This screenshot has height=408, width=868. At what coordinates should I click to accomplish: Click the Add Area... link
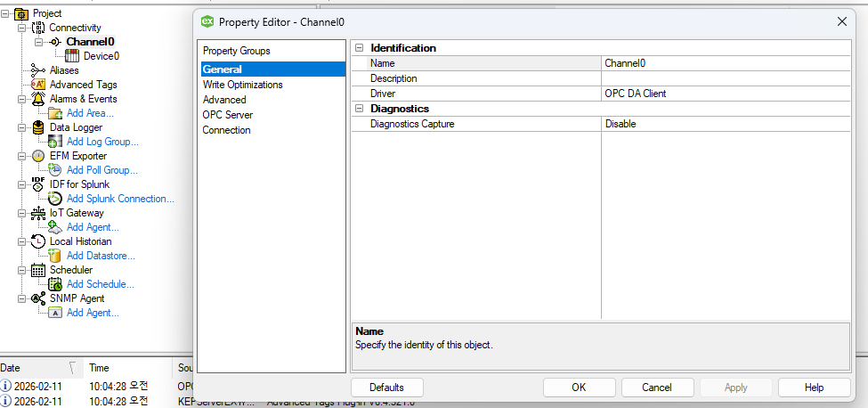[90, 113]
